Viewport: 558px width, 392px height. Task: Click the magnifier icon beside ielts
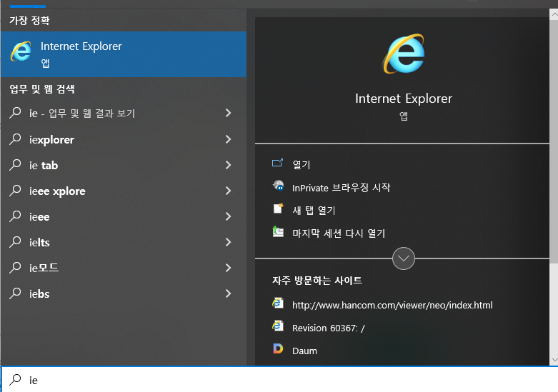pos(15,241)
